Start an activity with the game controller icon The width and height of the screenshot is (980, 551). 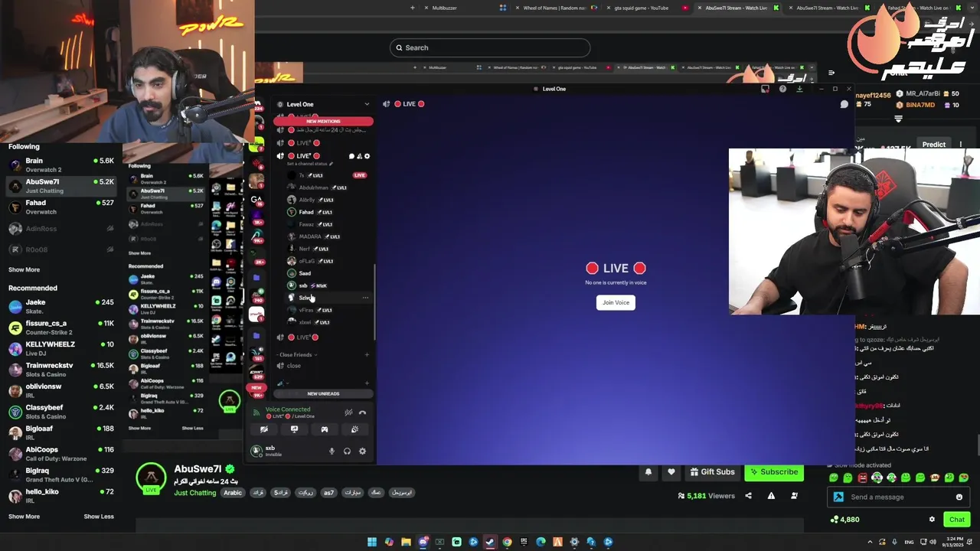click(x=325, y=429)
